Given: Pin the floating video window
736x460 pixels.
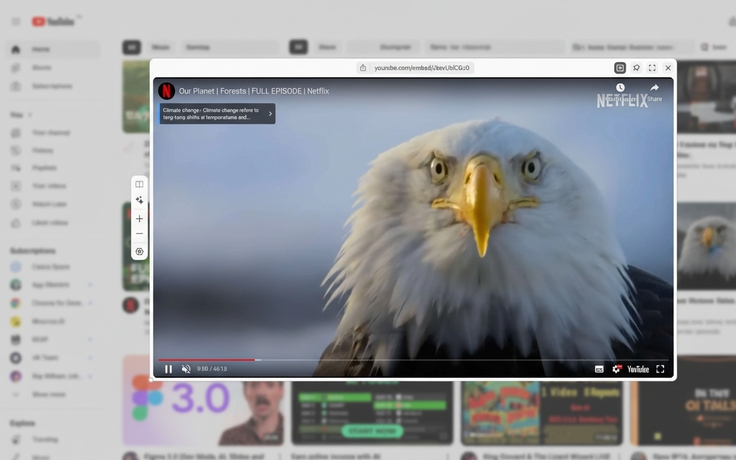Looking at the screenshot, I should pyautogui.click(x=636, y=68).
